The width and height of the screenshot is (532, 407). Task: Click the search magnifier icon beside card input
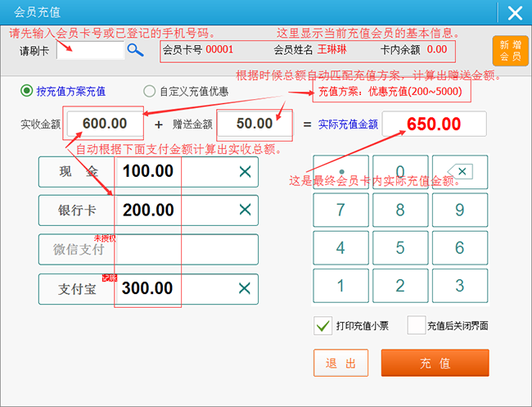pos(135,51)
